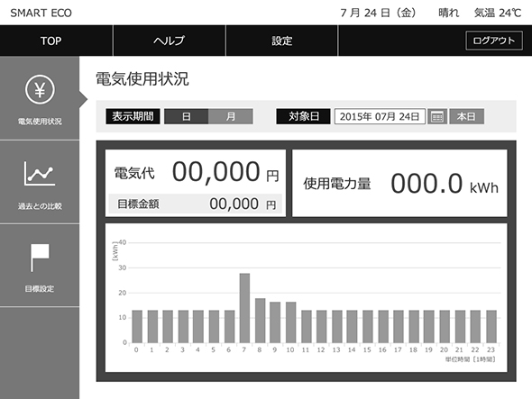This screenshot has width=532, height=399.
Task: Click the temperature text 気温 24℃
Action: coord(498,13)
